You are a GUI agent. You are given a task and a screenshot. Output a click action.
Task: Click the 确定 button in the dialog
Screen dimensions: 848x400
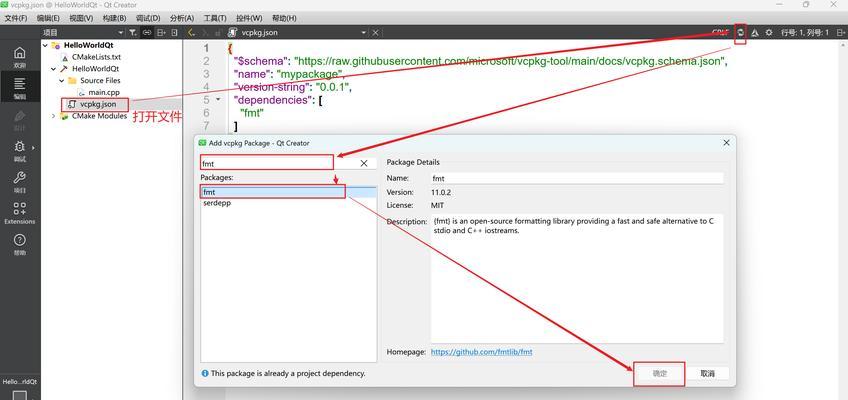(659, 374)
